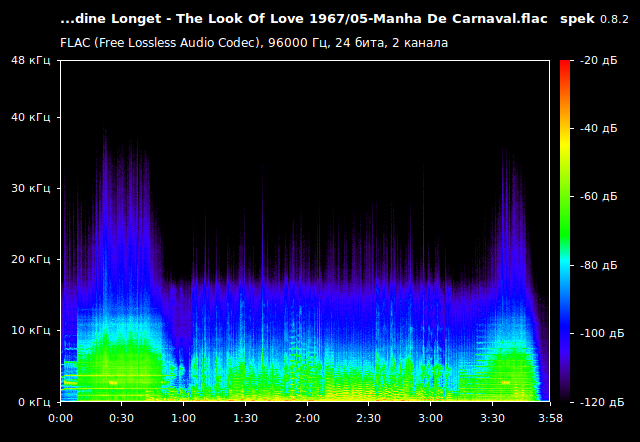The width and height of the screenshot is (640, 442).
Task: Click the 2:00 time axis label
Action: (307, 418)
